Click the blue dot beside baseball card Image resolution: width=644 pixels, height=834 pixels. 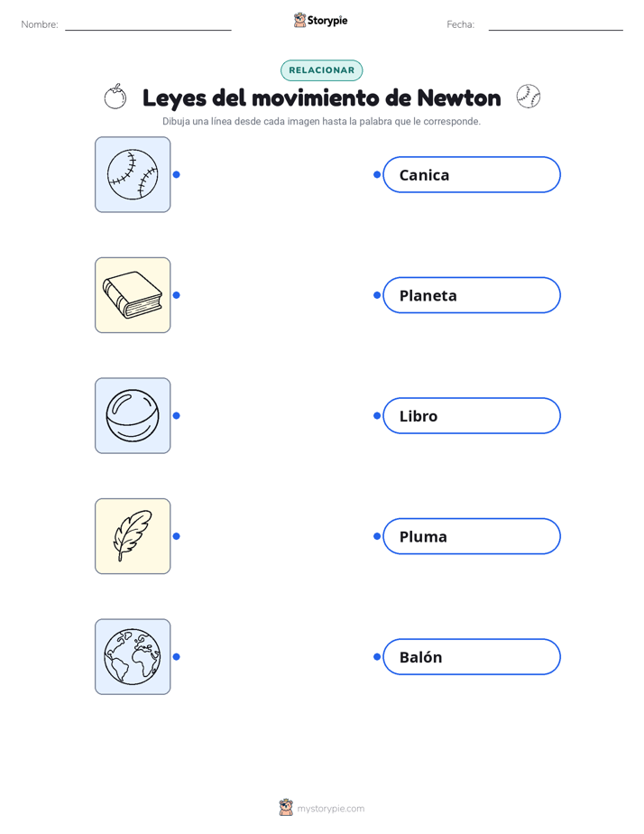click(x=177, y=174)
